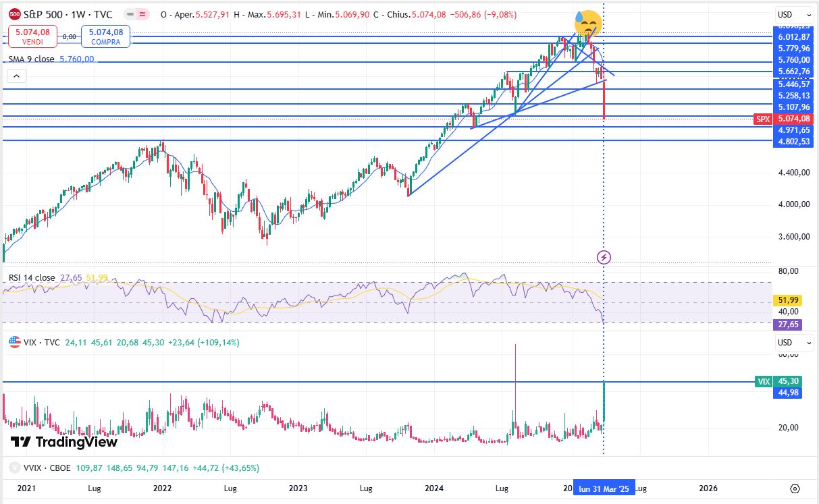Click the 3.600,00 price scale tick
819x504 pixels.
point(793,237)
